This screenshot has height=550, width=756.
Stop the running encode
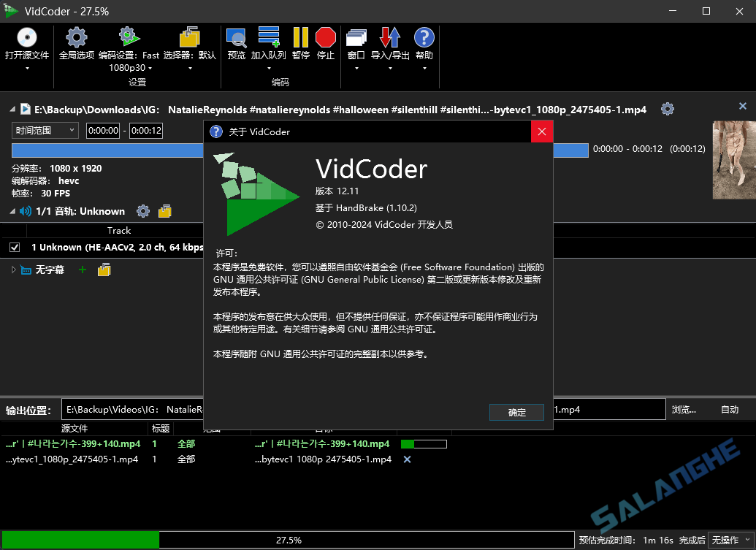coord(326,44)
